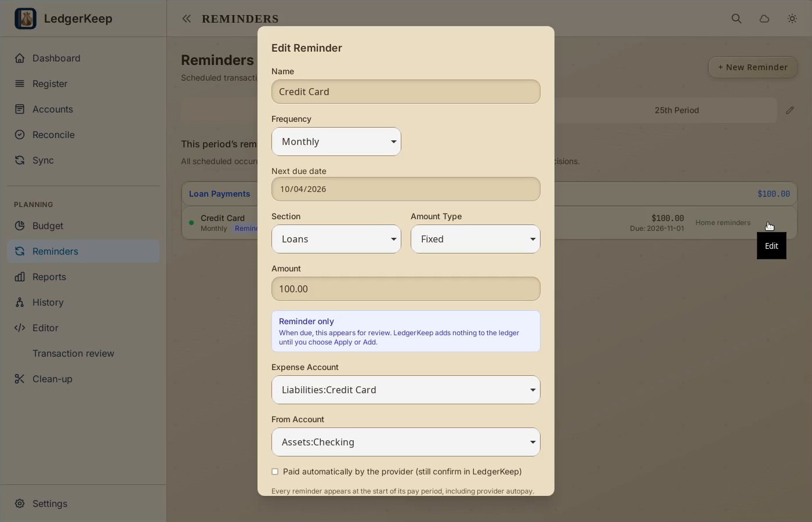The image size is (812, 522).
Task: Enable paid automatically by provider checkbox
Action: pos(275,472)
